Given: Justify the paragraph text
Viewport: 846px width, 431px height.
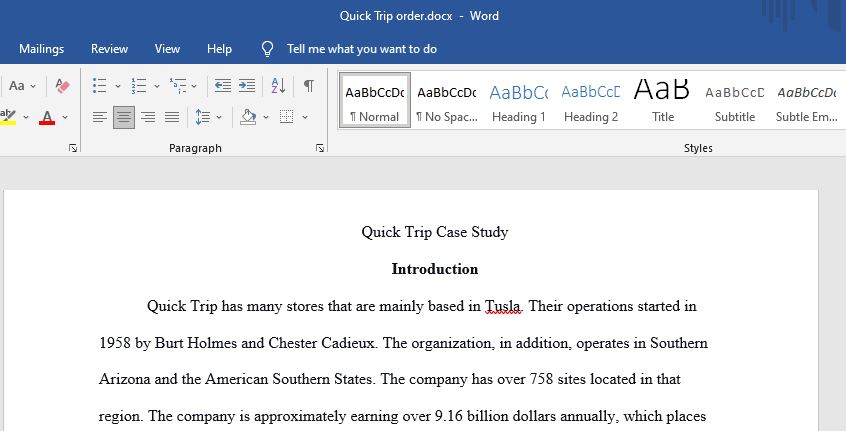Looking at the screenshot, I should 172,117.
